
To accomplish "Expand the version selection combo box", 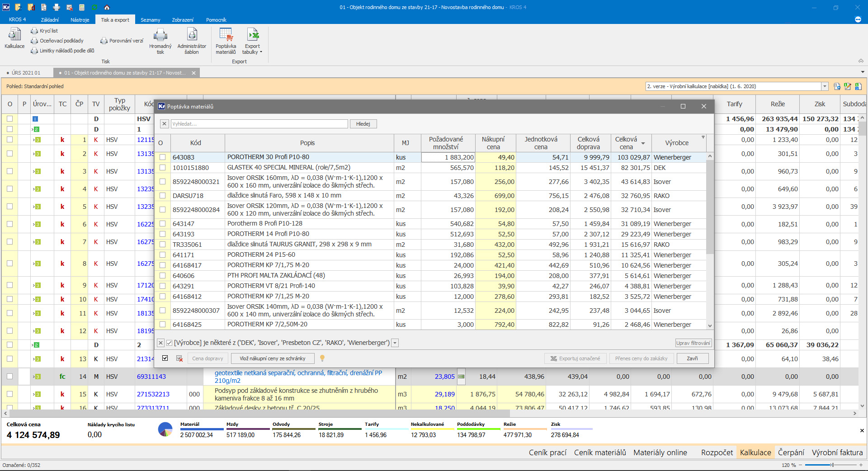I will point(825,86).
